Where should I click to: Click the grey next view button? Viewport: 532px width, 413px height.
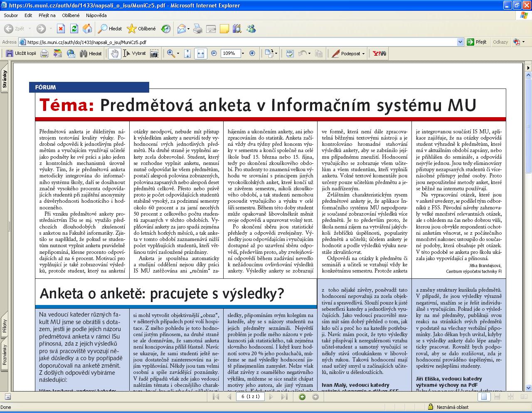pyautogui.click(x=315, y=397)
